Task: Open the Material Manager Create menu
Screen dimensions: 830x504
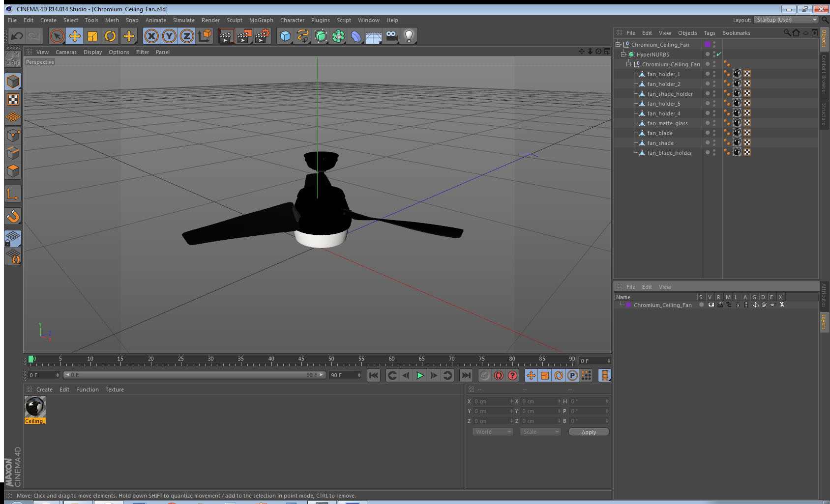Action: coord(44,390)
